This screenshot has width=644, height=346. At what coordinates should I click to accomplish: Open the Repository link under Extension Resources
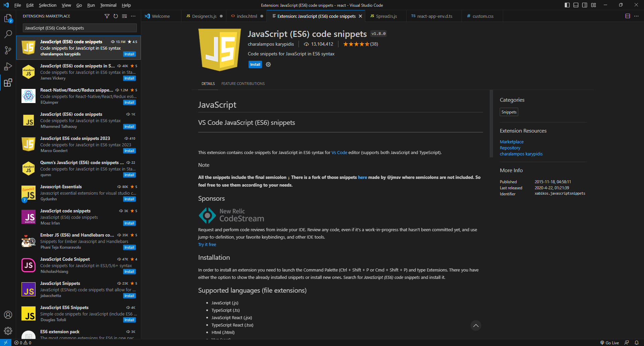(x=510, y=148)
